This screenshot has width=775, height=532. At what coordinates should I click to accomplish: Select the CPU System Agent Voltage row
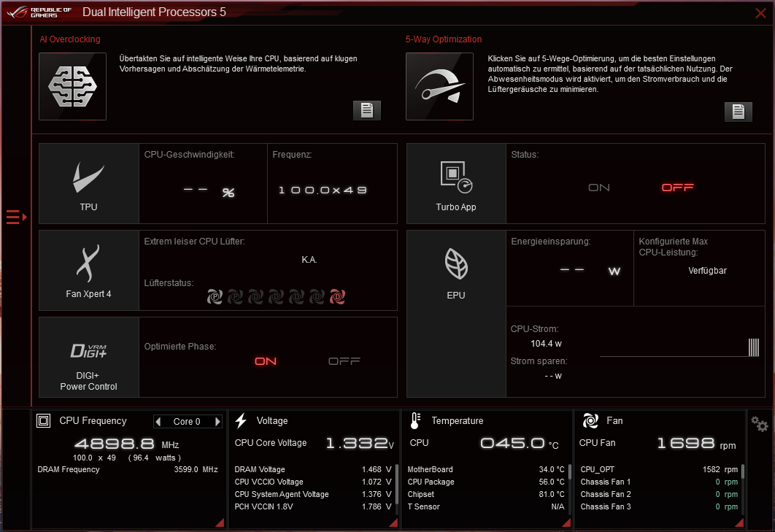click(x=313, y=494)
